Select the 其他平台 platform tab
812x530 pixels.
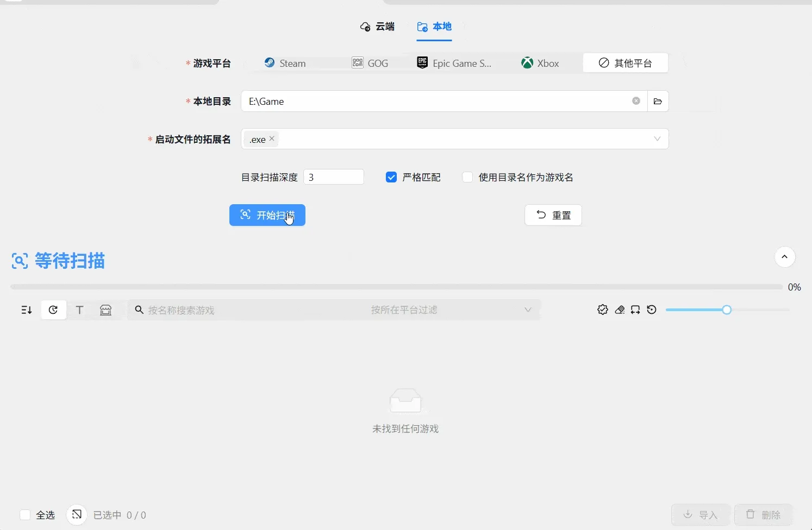coord(625,62)
